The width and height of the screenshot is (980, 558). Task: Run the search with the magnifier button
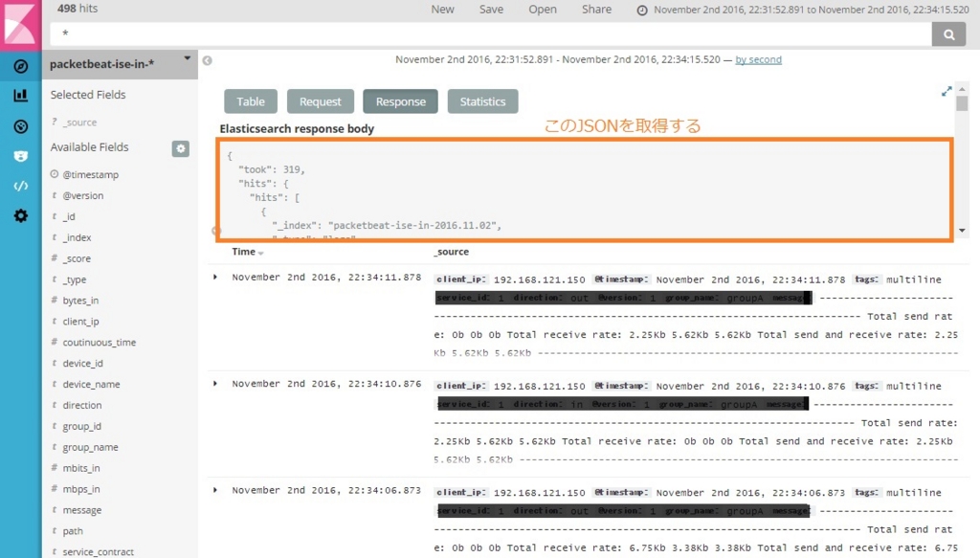tap(948, 33)
